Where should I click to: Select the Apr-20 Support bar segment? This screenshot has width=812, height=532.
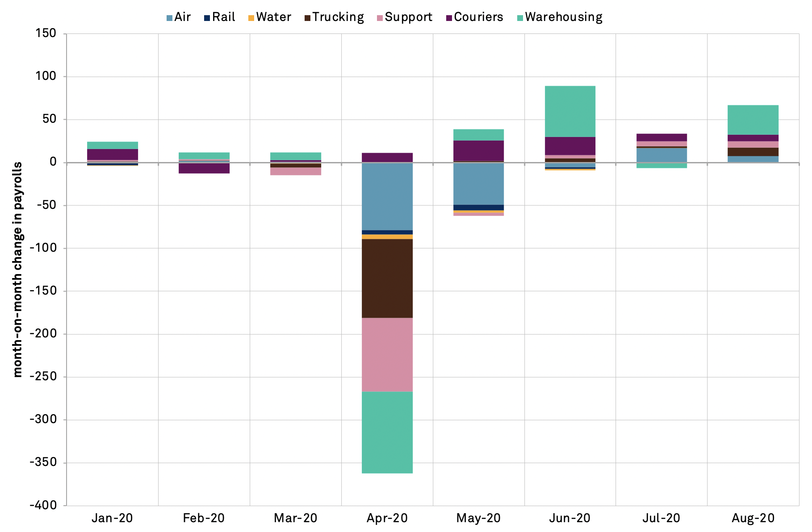pyautogui.click(x=387, y=355)
